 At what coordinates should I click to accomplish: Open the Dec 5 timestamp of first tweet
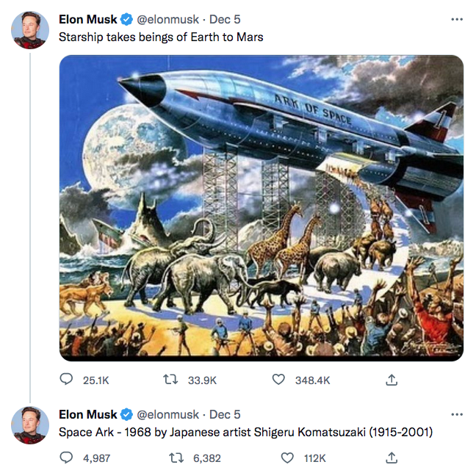coord(225,20)
